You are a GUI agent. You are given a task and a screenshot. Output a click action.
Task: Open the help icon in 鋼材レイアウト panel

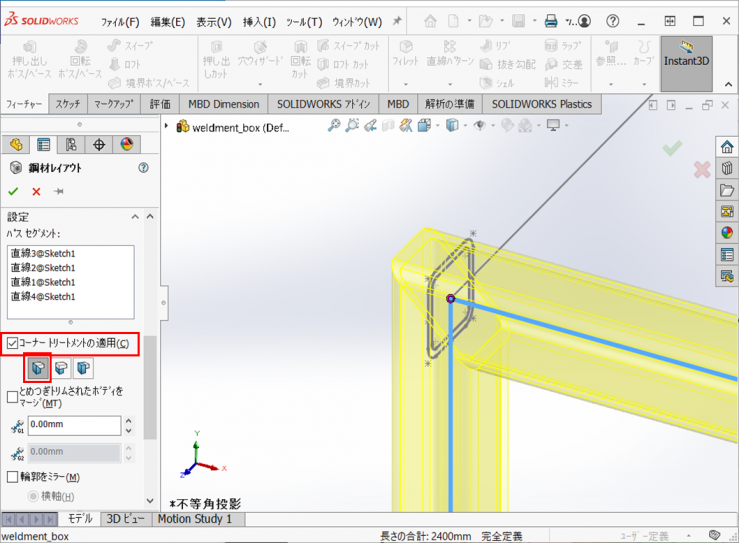click(x=143, y=168)
